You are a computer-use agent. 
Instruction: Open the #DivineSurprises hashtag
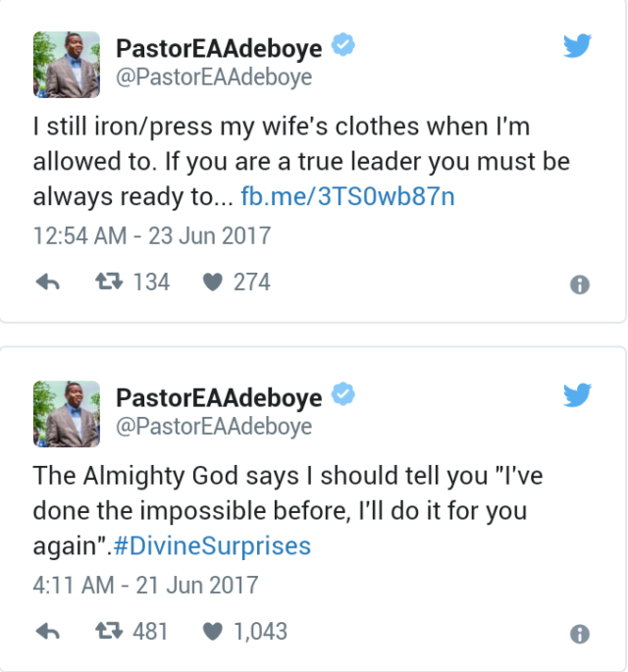tap(212, 546)
